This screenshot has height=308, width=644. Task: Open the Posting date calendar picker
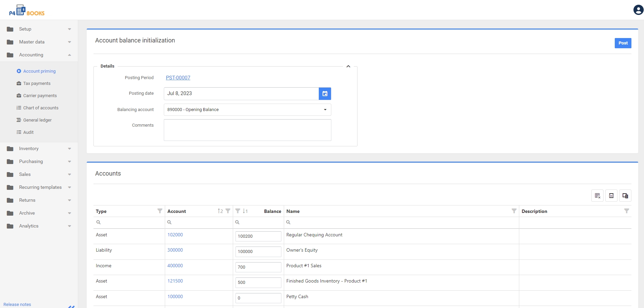(325, 94)
